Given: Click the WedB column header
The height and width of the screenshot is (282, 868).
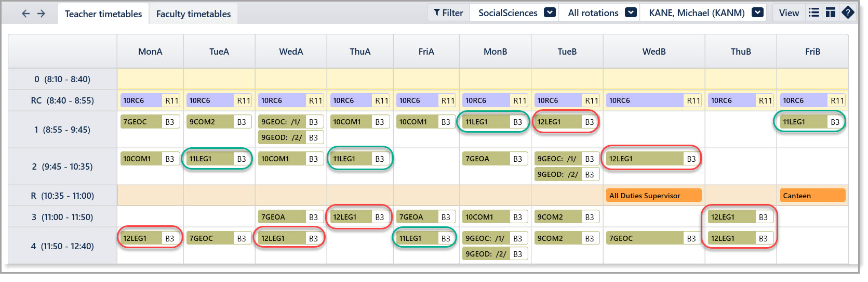Looking at the screenshot, I should coord(654,52).
